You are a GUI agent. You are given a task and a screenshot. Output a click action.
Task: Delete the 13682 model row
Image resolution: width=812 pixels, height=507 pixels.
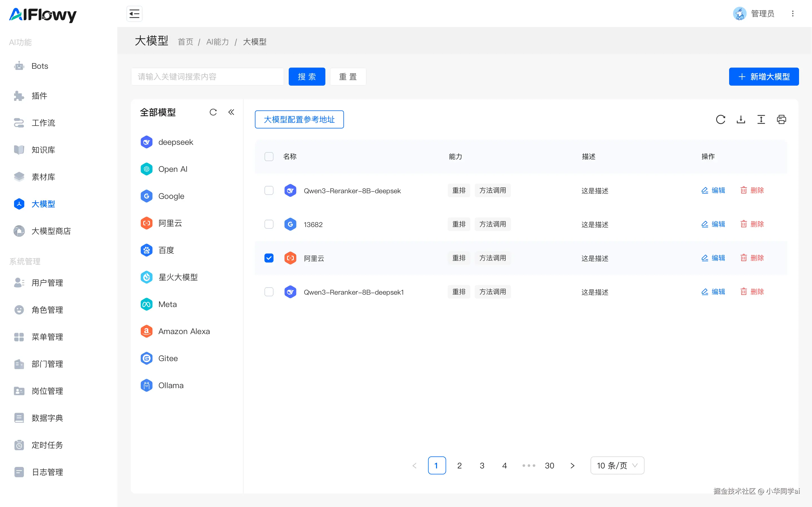[x=752, y=224]
